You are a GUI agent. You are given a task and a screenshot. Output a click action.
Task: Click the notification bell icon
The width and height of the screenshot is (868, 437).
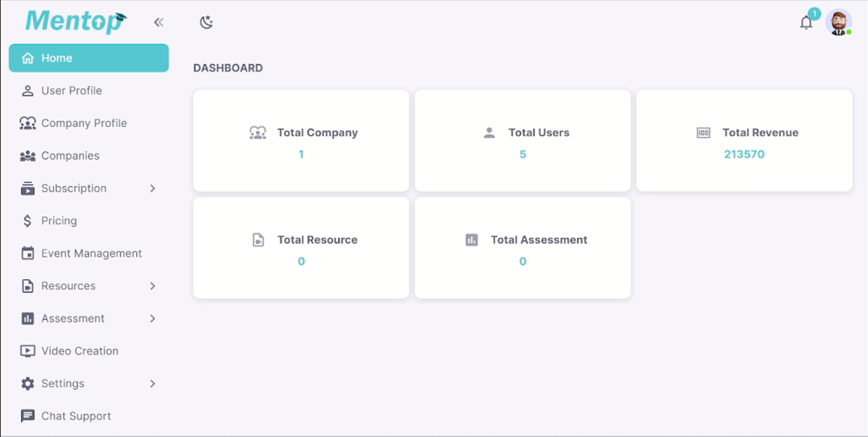[x=806, y=22]
